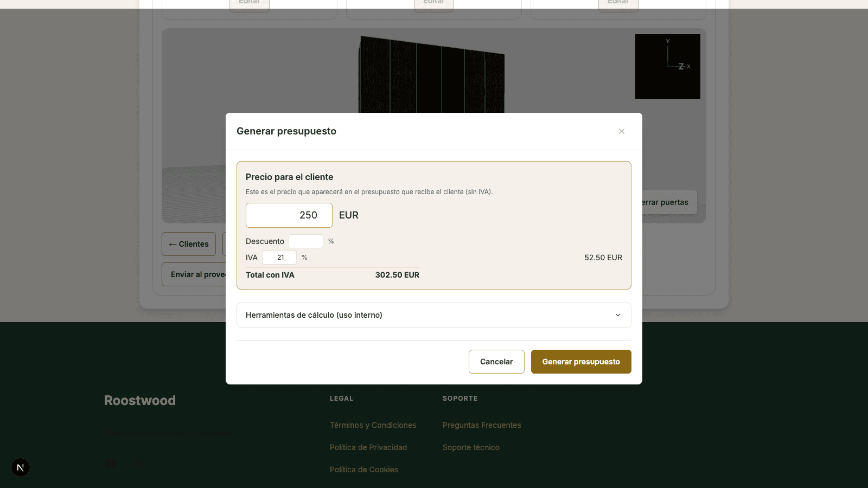This screenshot has width=868, height=488.
Task: Click the IVA percentage field
Action: point(279,258)
